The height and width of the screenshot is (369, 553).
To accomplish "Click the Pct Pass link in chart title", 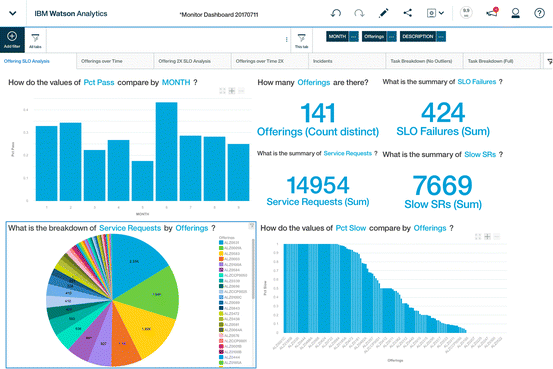I will 99,83.
